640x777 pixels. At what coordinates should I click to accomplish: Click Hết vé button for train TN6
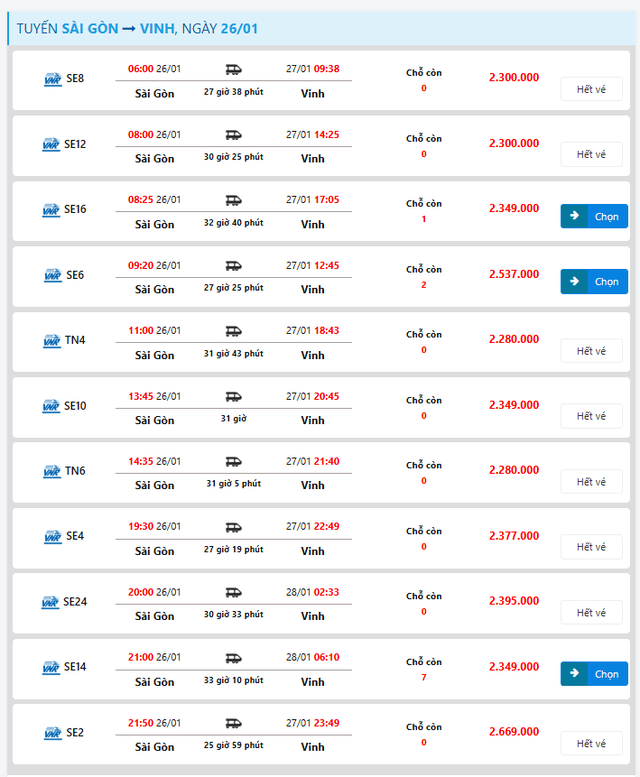click(591, 482)
